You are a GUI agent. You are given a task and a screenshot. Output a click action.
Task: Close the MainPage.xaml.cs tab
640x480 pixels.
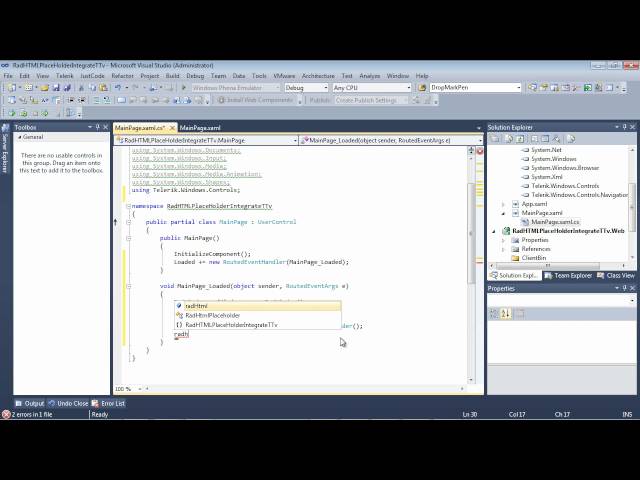coord(172,128)
